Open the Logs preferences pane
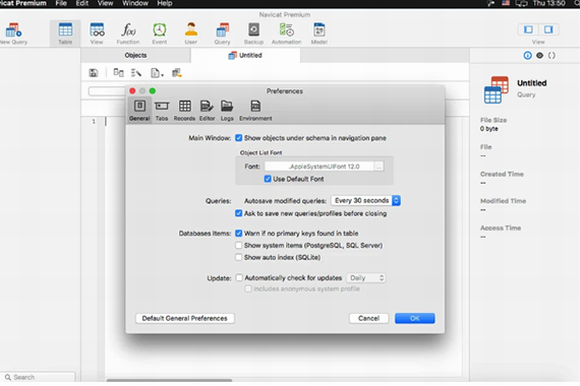Image resolution: width=580 pixels, height=386 pixels. tap(227, 110)
